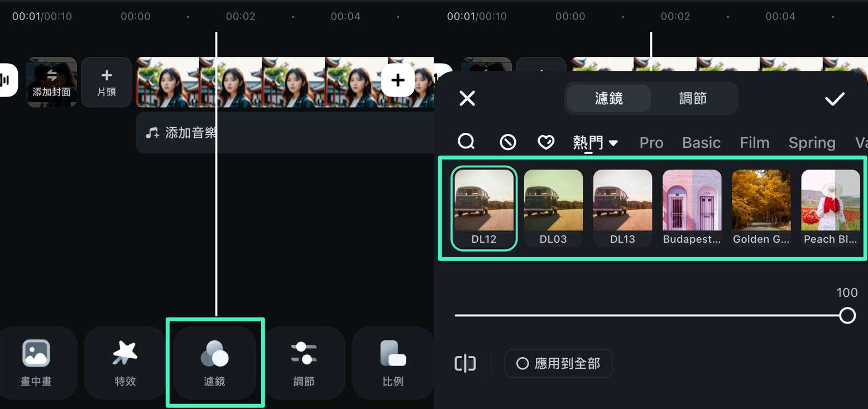
Task: Choose the DL12 filter thumbnail
Action: coord(484,208)
